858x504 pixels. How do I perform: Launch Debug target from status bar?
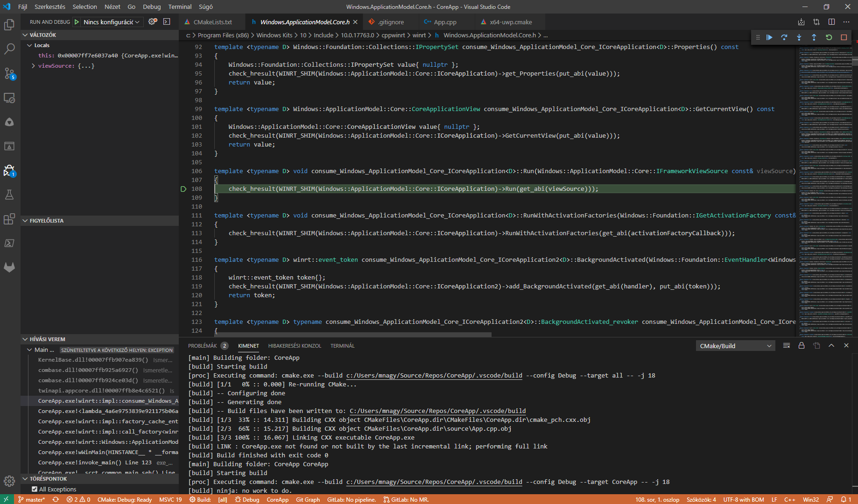pyautogui.click(x=247, y=499)
